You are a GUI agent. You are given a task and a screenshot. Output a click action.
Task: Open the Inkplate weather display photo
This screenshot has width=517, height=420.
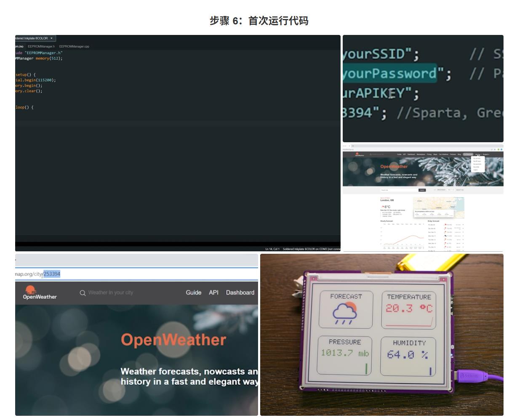[x=382, y=335]
